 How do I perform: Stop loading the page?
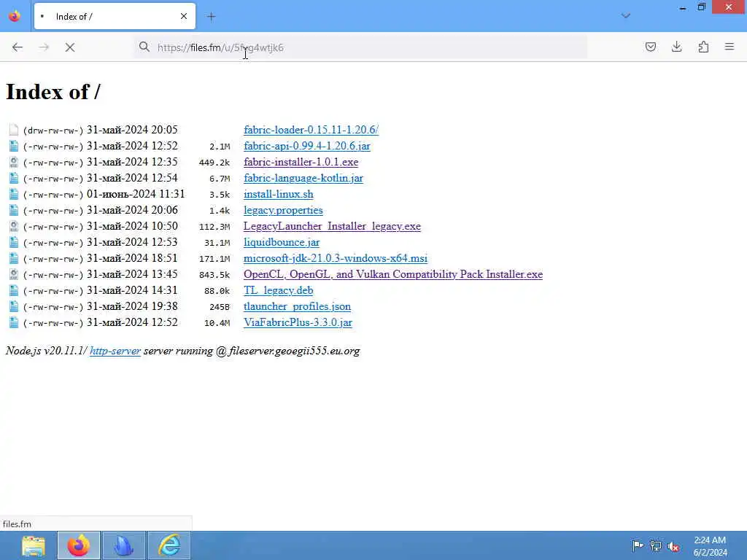tap(70, 47)
